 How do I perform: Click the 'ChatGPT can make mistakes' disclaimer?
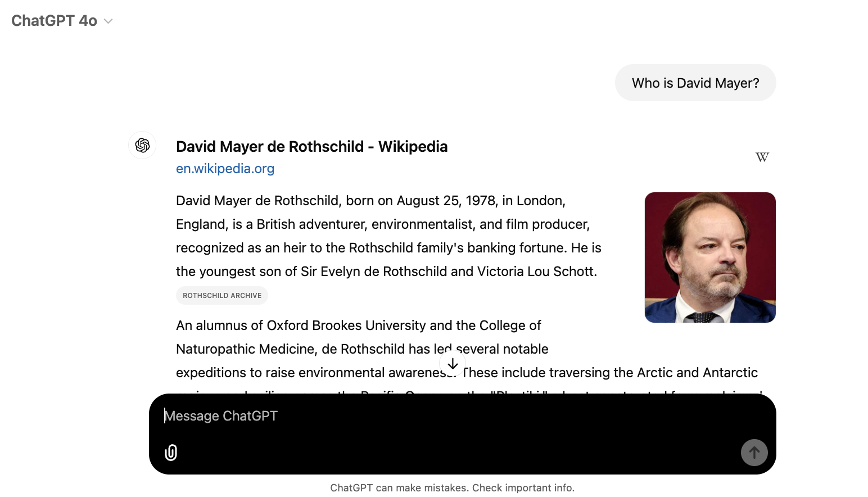pos(452,488)
